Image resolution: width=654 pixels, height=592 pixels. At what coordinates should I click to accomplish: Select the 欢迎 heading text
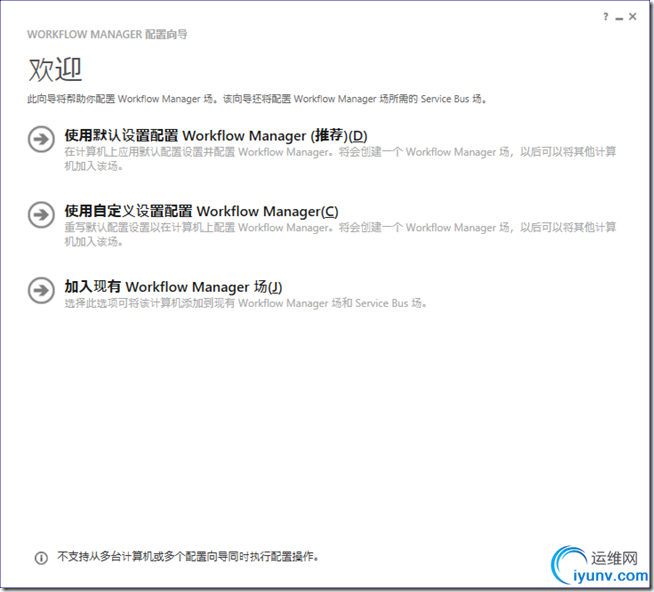(x=55, y=70)
